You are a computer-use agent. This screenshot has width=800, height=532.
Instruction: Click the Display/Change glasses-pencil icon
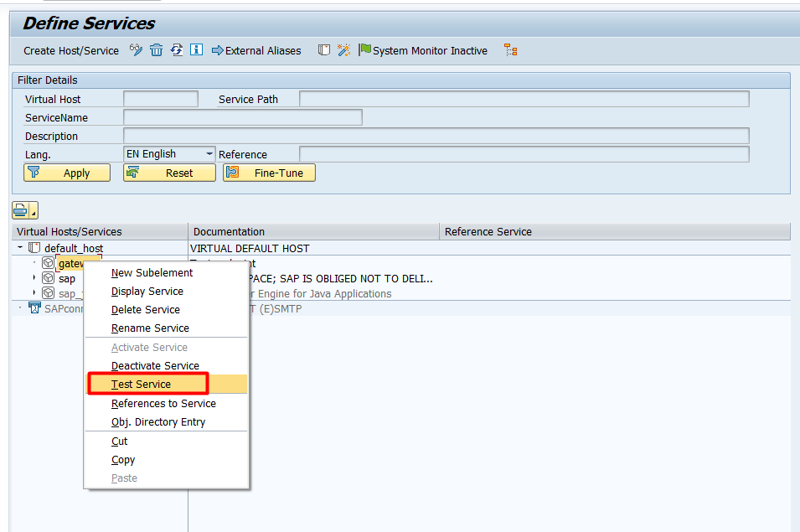coord(137,50)
